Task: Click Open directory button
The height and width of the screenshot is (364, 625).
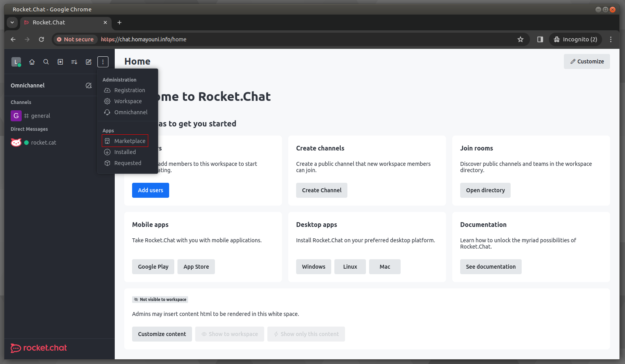Action: click(x=485, y=190)
